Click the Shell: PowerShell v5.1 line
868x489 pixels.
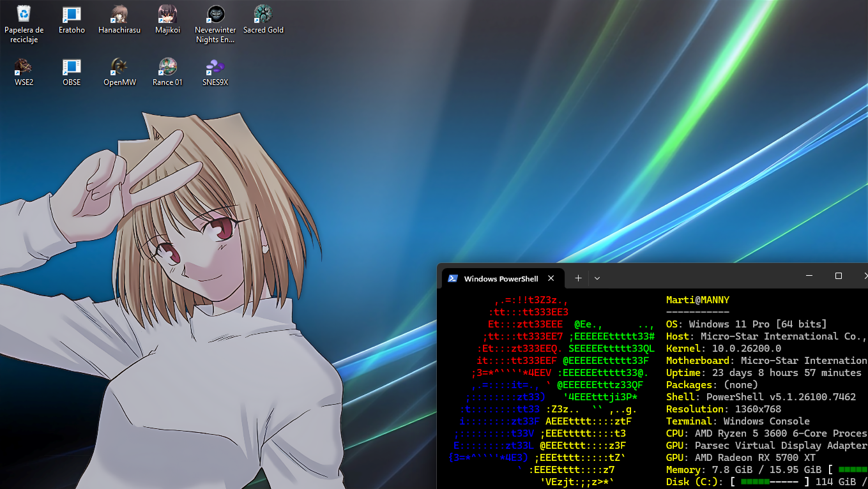(761, 397)
